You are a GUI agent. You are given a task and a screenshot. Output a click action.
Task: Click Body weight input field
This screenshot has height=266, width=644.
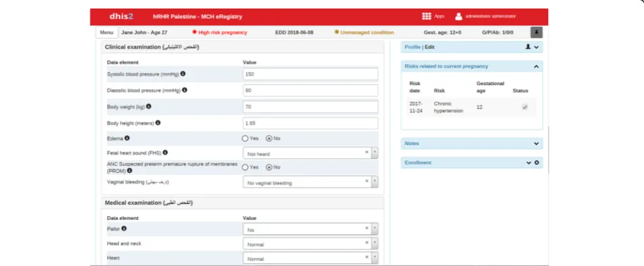310,107
